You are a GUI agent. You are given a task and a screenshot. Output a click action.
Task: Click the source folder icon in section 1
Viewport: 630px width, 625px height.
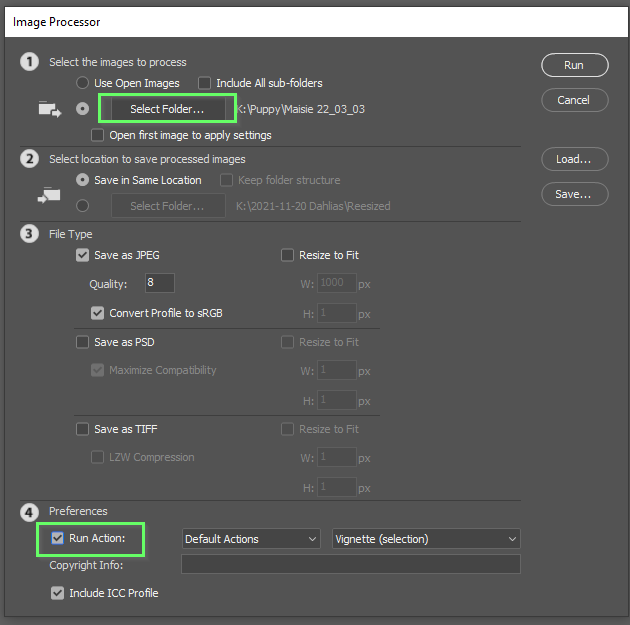pyautogui.click(x=50, y=109)
